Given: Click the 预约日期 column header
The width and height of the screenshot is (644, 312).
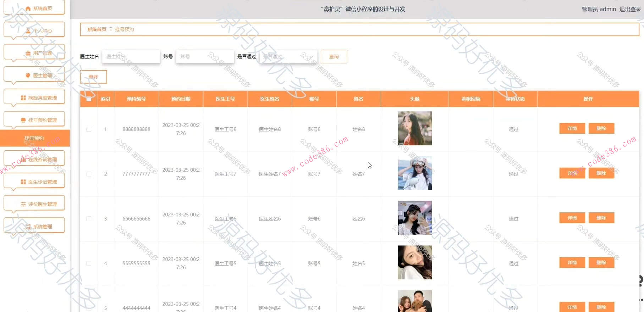Looking at the screenshot, I should point(181,99).
